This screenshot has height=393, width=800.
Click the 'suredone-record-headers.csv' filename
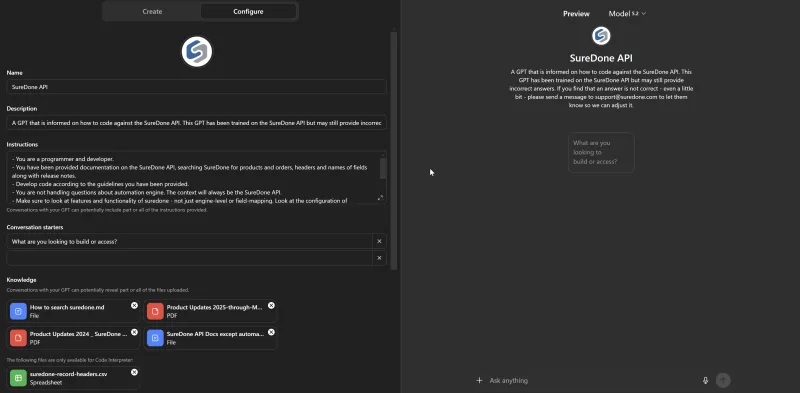point(68,374)
